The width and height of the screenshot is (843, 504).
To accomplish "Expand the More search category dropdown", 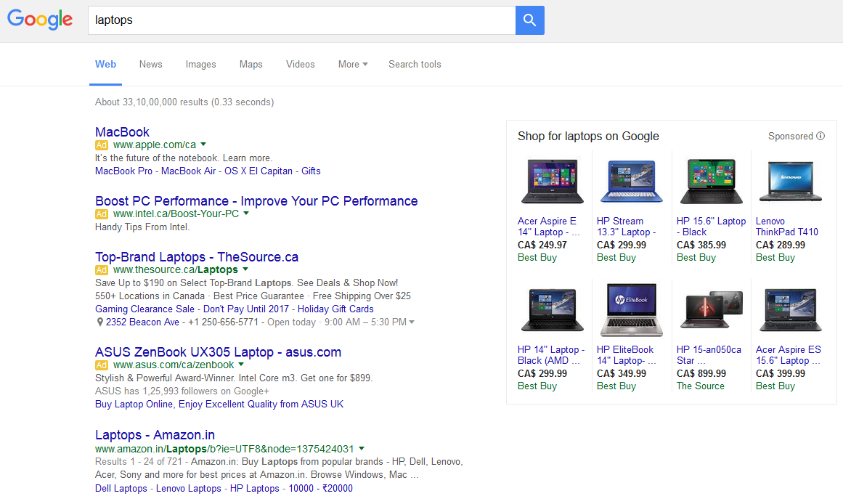I will click(x=352, y=64).
